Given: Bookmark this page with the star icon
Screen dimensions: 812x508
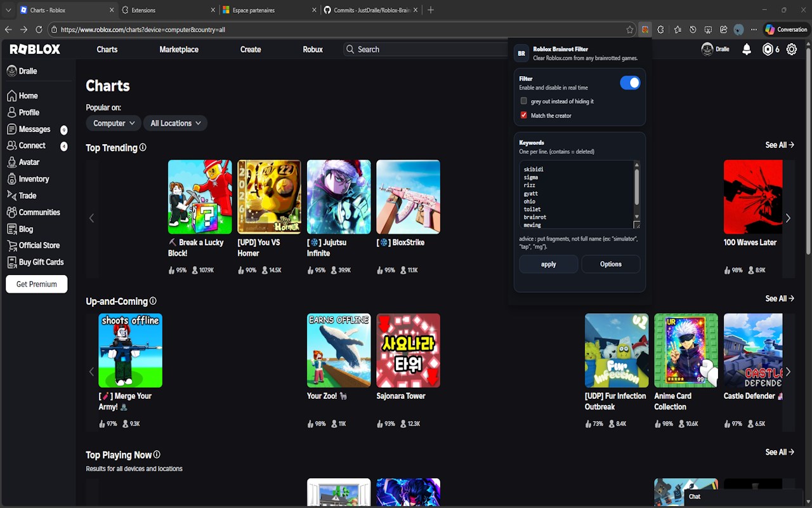Looking at the screenshot, I should tap(630, 29).
